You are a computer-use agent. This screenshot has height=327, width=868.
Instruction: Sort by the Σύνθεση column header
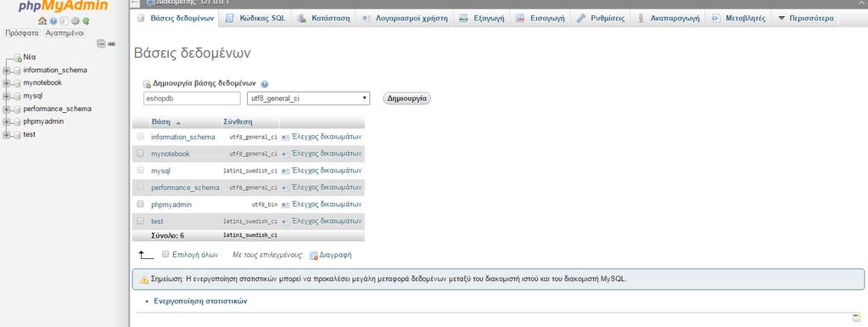[x=238, y=122]
